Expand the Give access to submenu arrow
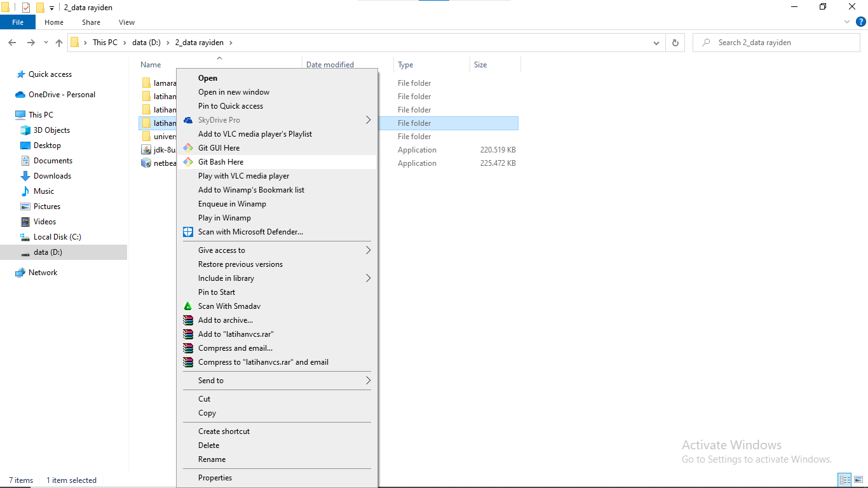This screenshot has width=868, height=488. (368, 250)
